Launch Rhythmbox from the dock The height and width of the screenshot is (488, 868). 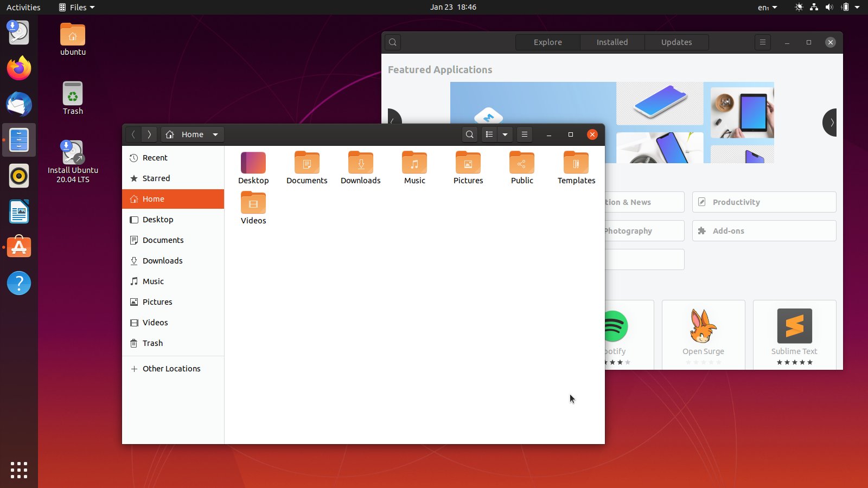click(19, 176)
